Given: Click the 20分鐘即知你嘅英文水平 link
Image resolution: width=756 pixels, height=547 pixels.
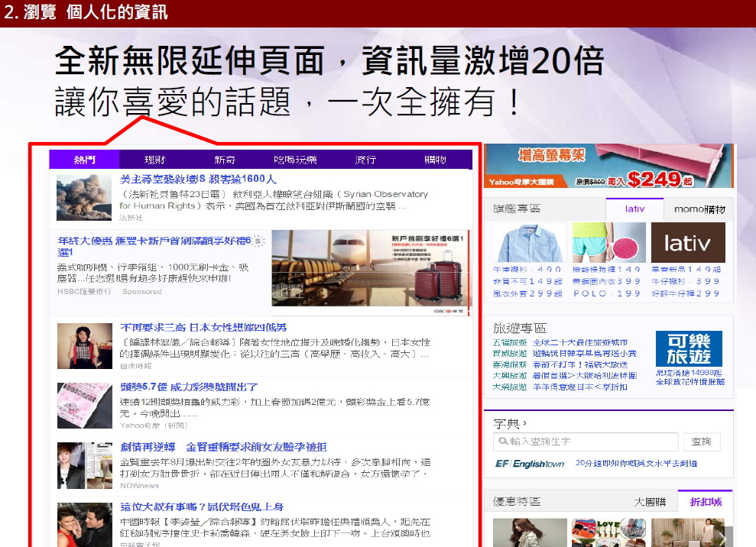Looking at the screenshot, I should [x=638, y=464].
